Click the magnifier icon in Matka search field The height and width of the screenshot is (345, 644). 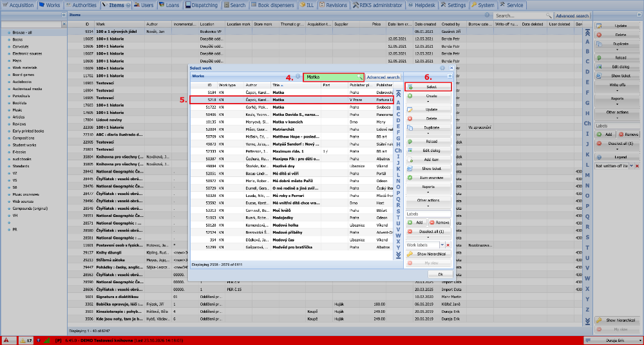(359, 77)
